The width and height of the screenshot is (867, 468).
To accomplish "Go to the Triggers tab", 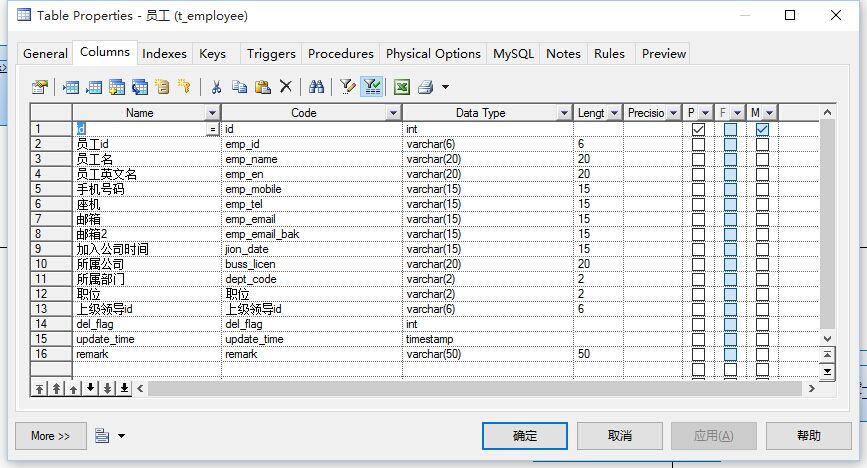I will 271,54.
